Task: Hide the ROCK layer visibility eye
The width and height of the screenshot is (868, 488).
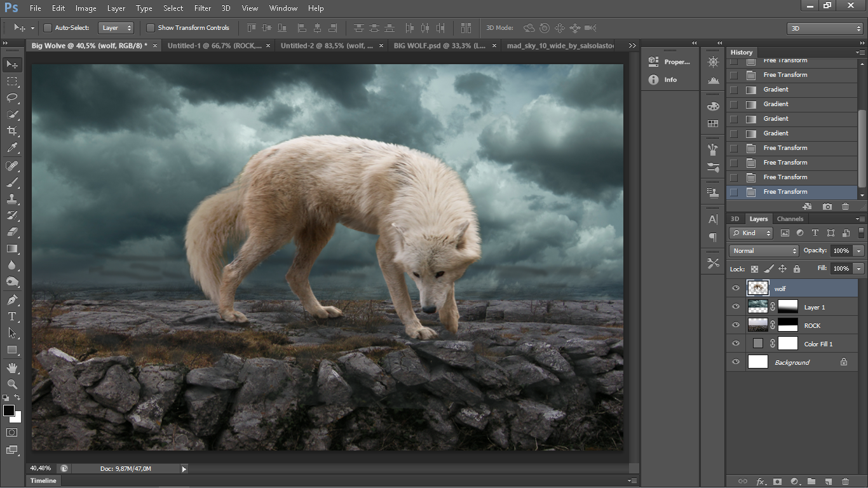Action: [x=736, y=325]
